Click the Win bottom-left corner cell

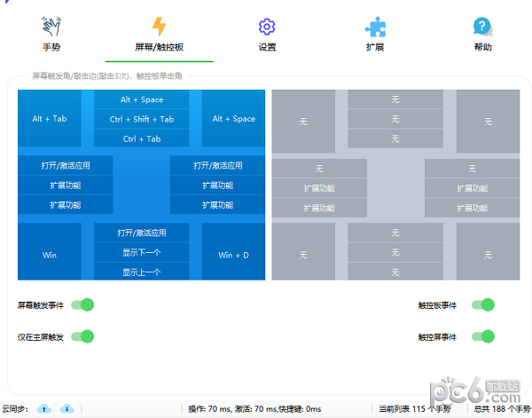tap(50, 255)
